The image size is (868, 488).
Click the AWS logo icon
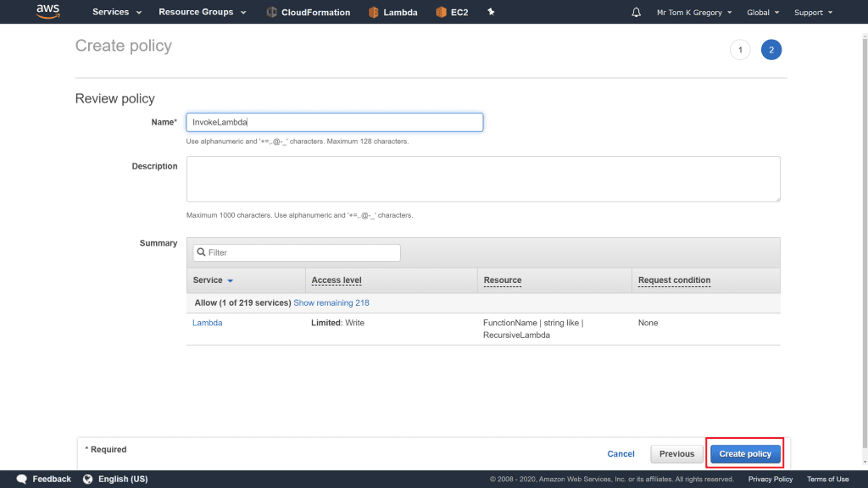(47, 12)
